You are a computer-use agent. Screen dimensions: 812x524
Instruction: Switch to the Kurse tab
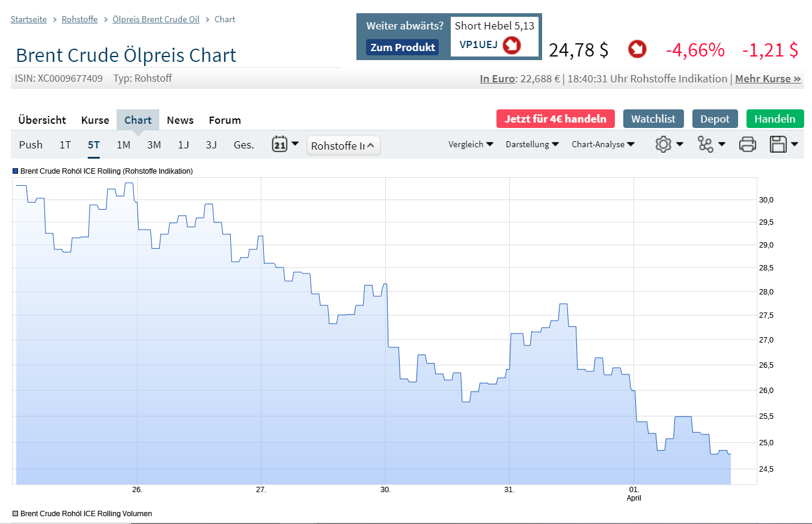point(95,120)
